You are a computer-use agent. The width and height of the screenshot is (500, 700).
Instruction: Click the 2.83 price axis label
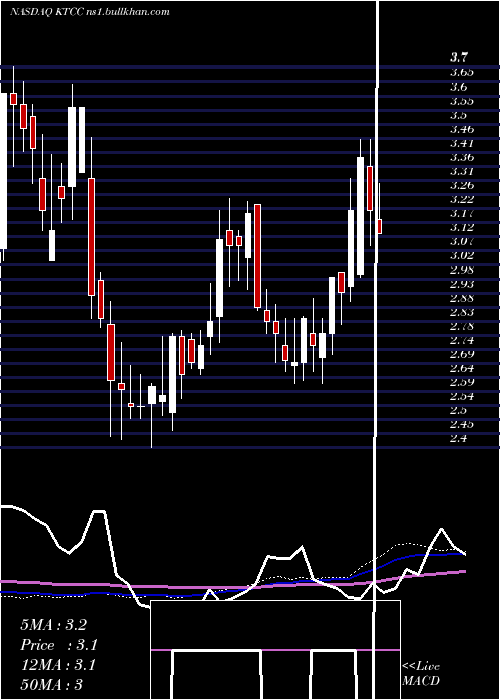coord(462,312)
